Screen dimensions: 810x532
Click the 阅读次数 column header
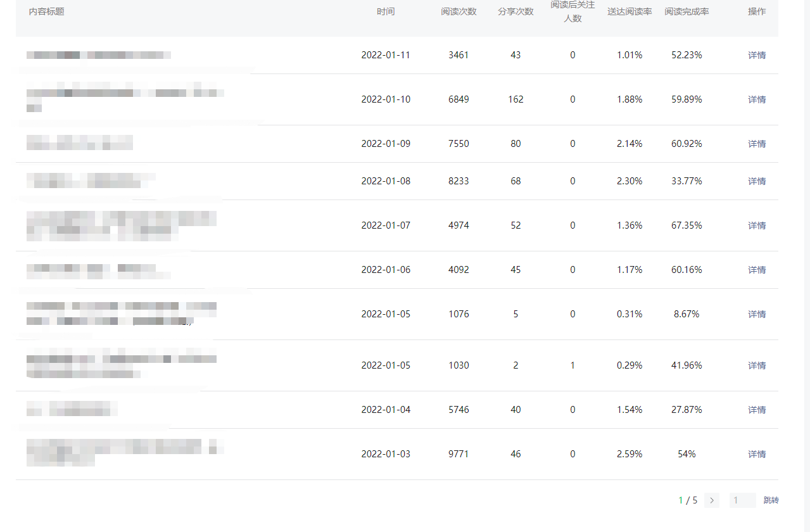click(x=459, y=11)
